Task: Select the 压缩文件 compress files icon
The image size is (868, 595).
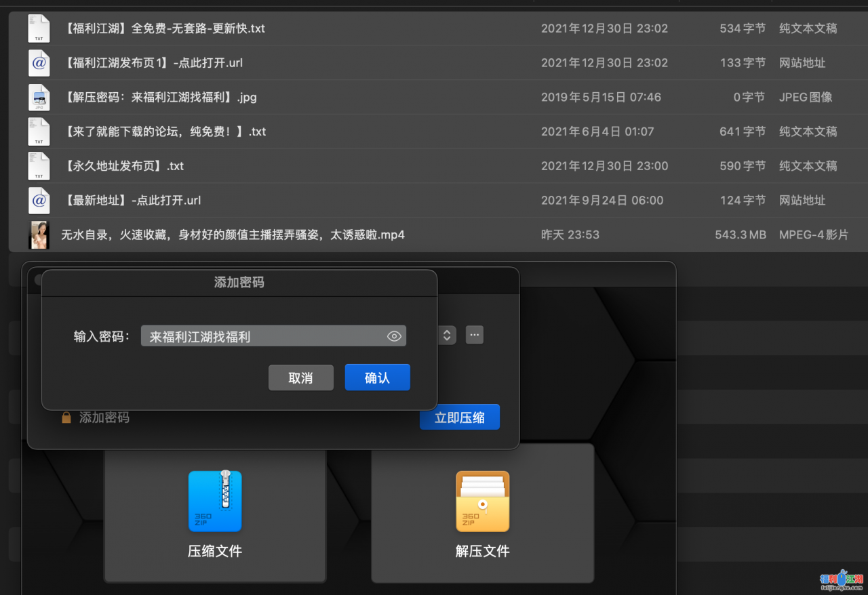Action: (215, 500)
